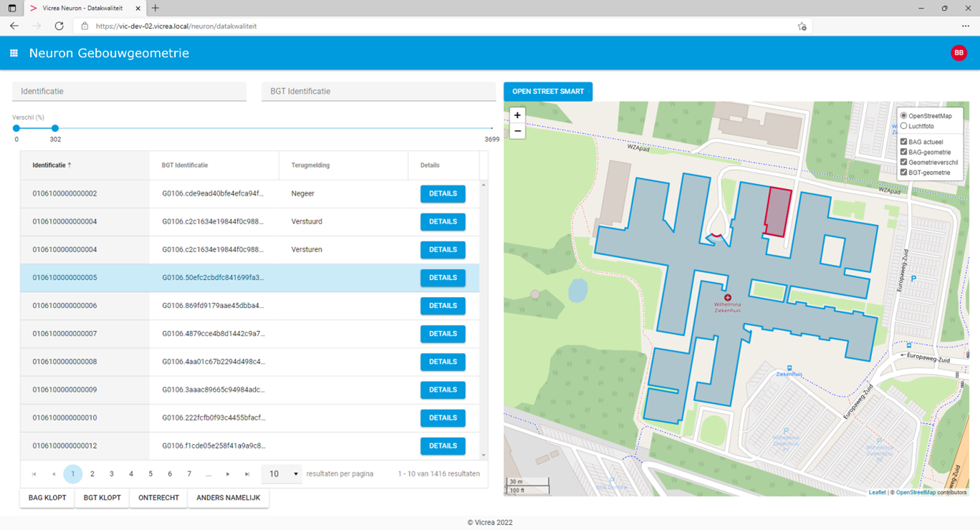The width and height of the screenshot is (980, 530).
Task: Go to page 6
Action: click(x=170, y=474)
